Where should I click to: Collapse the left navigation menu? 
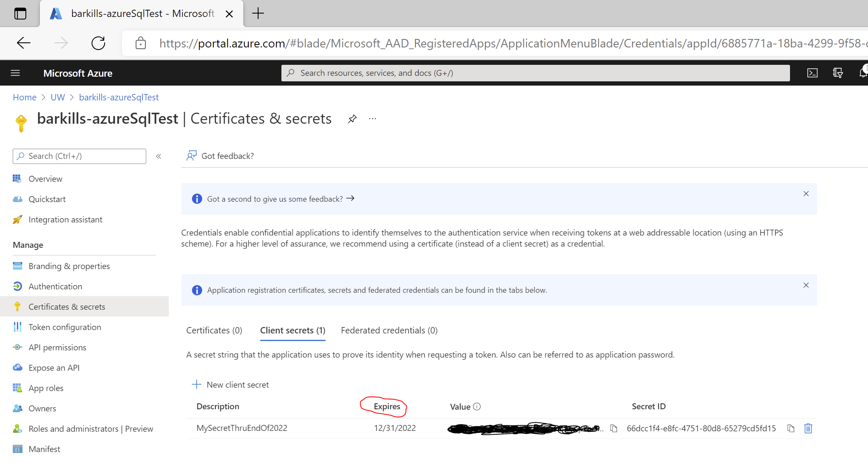click(x=159, y=156)
